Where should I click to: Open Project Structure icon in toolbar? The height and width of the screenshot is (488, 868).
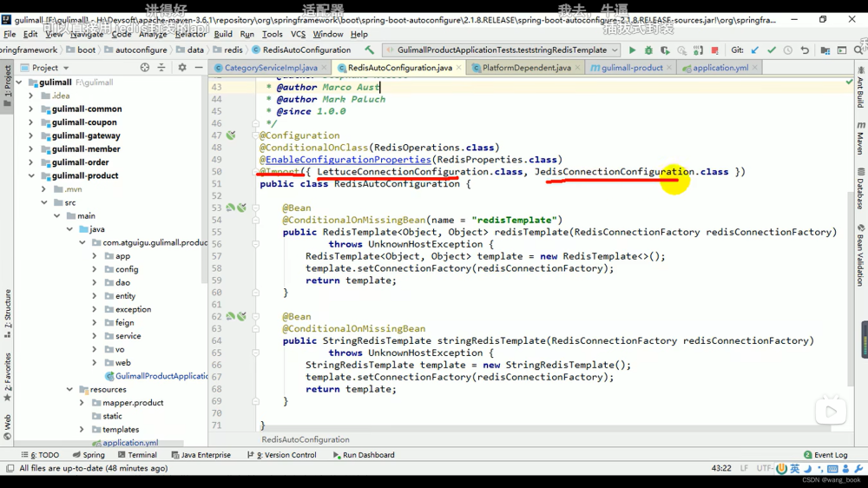click(825, 49)
